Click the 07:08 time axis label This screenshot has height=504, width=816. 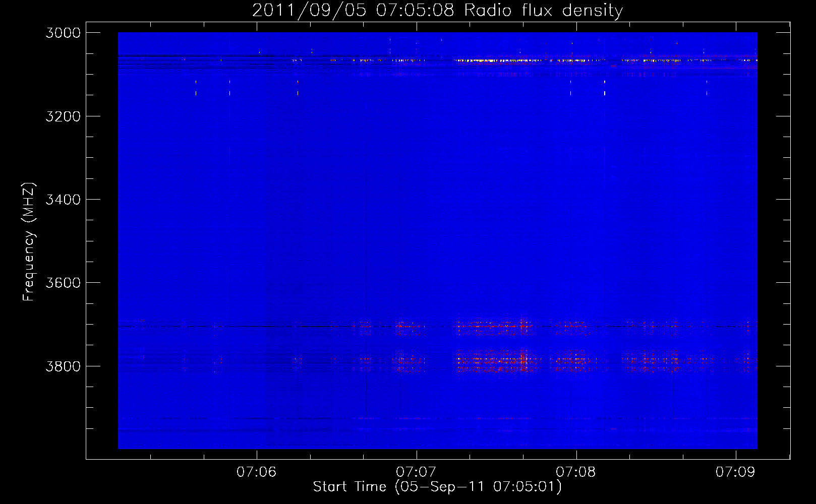coord(576,472)
